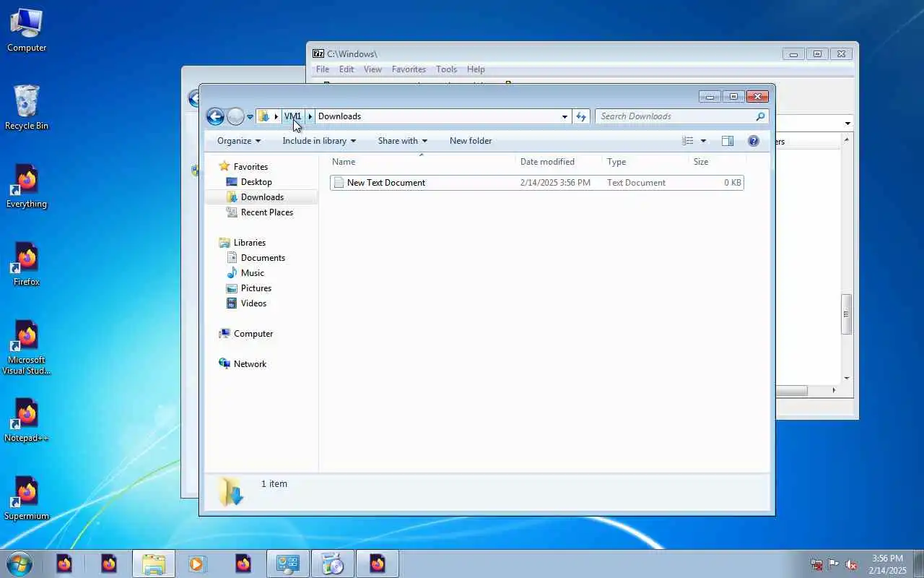Image resolution: width=924 pixels, height=578 pixels.
Task: Open Recent Places in the sidebar
Action: tap(266, 212)
